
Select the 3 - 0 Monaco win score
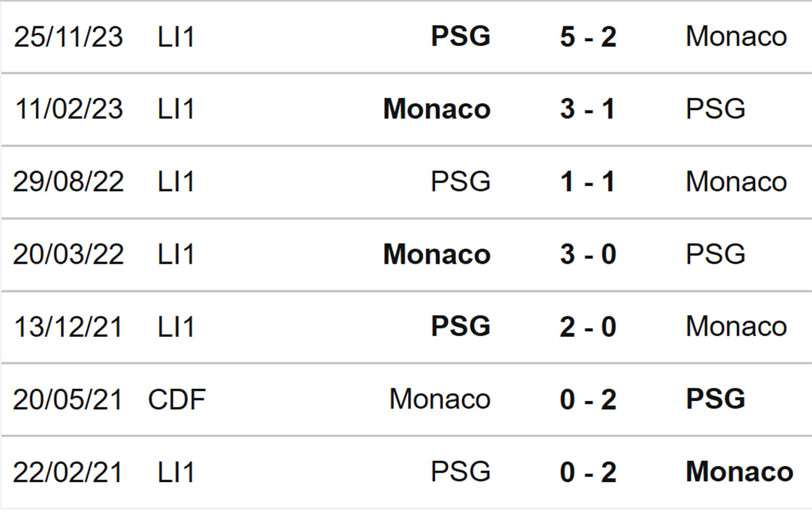(588, 254)
